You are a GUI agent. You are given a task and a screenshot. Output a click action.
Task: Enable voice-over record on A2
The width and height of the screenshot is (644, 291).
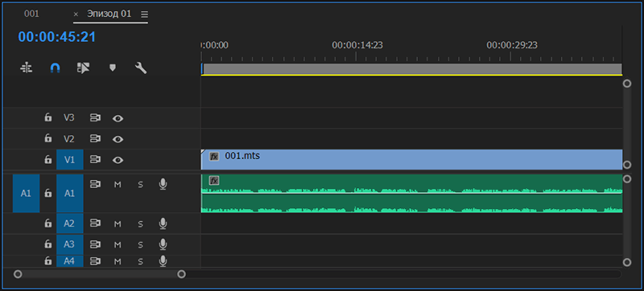[x=163, y=223]
